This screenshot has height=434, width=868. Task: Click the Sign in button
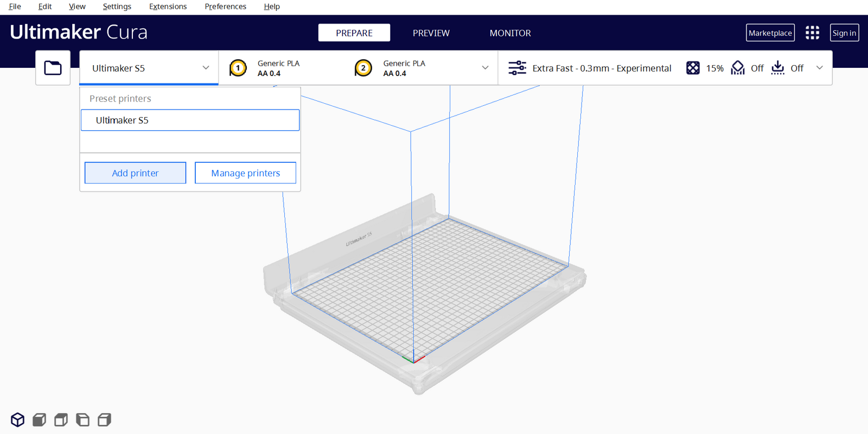coord(844,33)
